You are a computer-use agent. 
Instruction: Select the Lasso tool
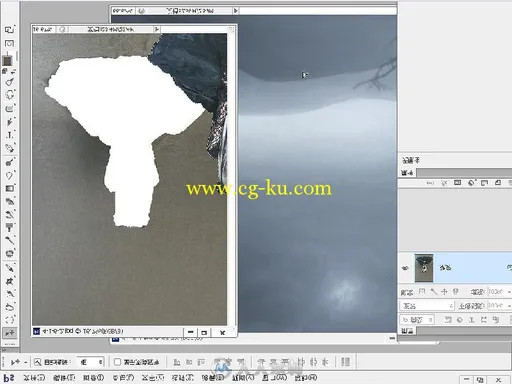[x=10, y=307]
